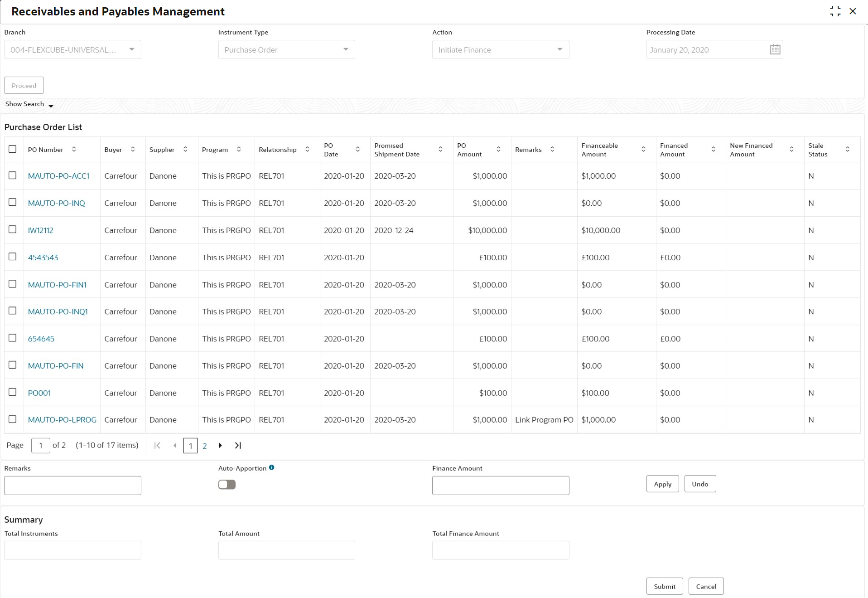
Task: Check the MAUTO-PO-FIN row checkbox
Action: [13, 365]
